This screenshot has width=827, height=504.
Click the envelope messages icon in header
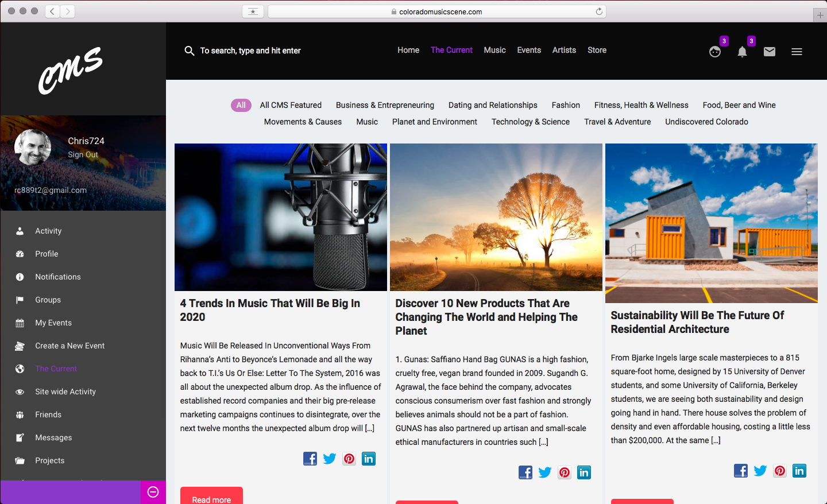tap(770, 52)
